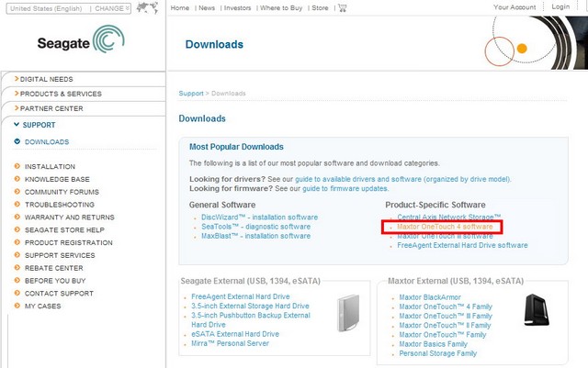The width and height of the screenshot is (588, 368).
Task: Open SeaTools diagnostic software link
Action: pyautogui.click(x=254, y=227)
